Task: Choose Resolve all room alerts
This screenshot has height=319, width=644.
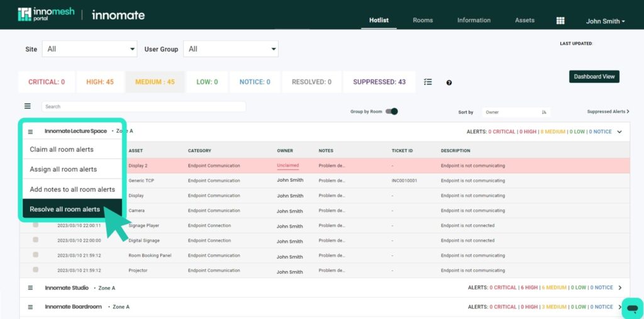Action: pyautogui.click(x=72, y=210)
